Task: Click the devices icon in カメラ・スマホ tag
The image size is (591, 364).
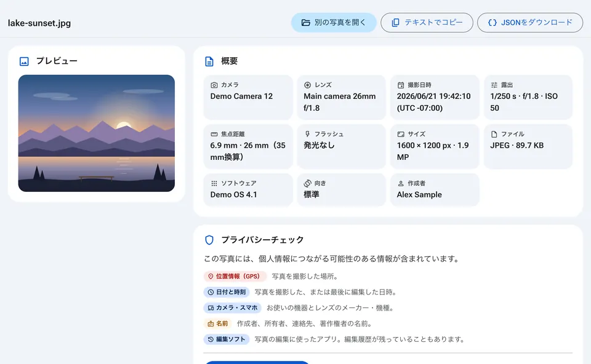Action: [x=211, y=308]
